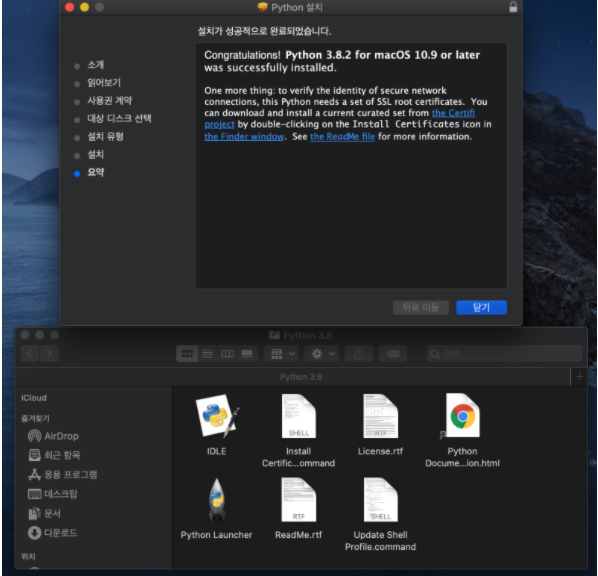The width and height of the screenshot is (598, 576).
Task: Open Desktop (데스크탑) in sidebar
Action: (53, 494)
